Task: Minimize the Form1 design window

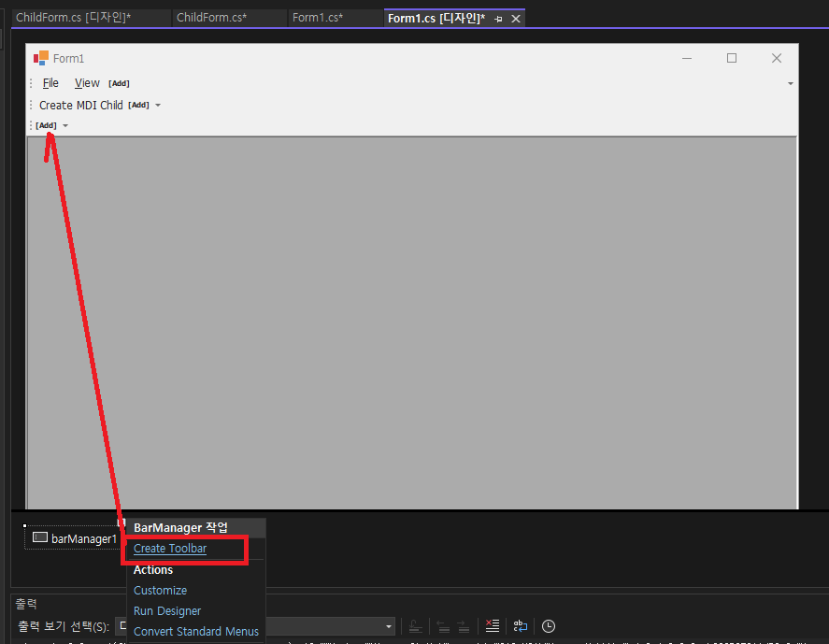Action: click(687, 58)
